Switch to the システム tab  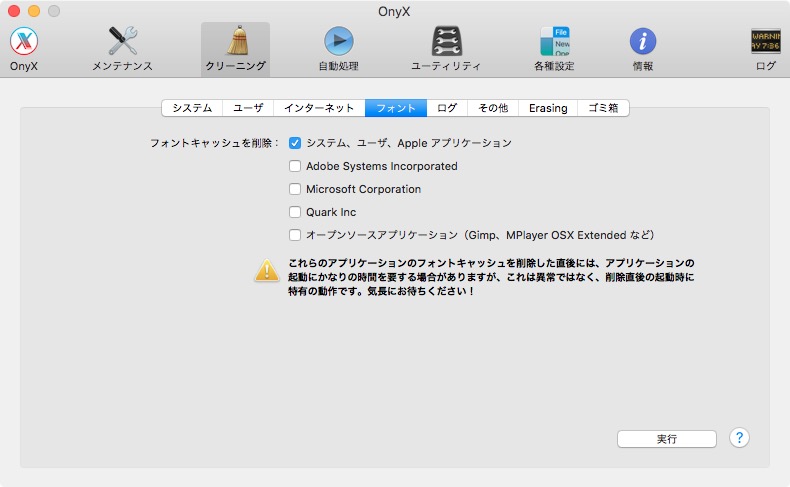tap(192, 108)
